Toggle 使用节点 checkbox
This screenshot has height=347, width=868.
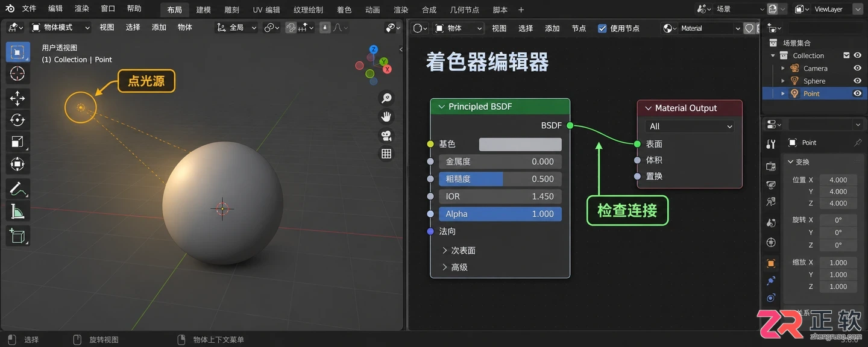[602, 28]
